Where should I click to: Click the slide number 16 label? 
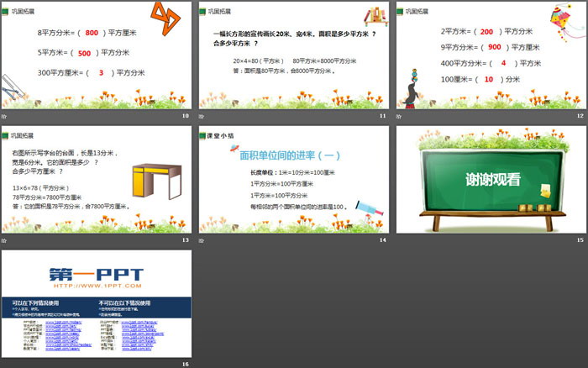186,363
